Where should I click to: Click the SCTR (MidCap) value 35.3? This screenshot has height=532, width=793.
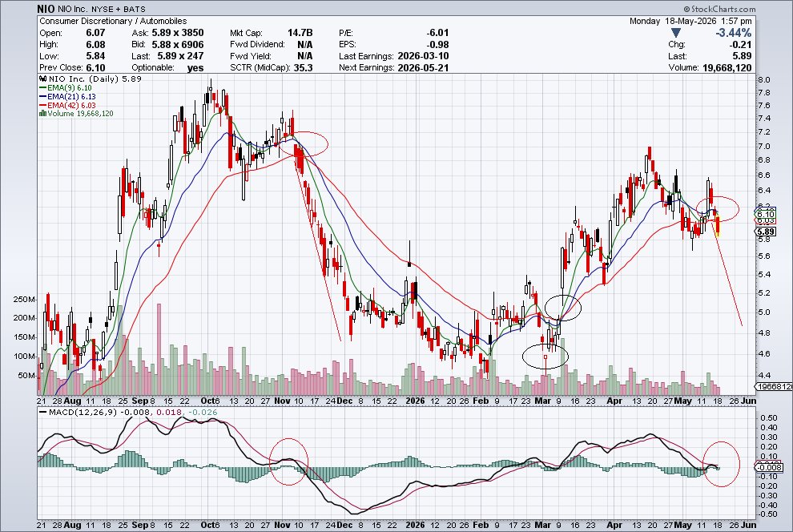(303, 68)
